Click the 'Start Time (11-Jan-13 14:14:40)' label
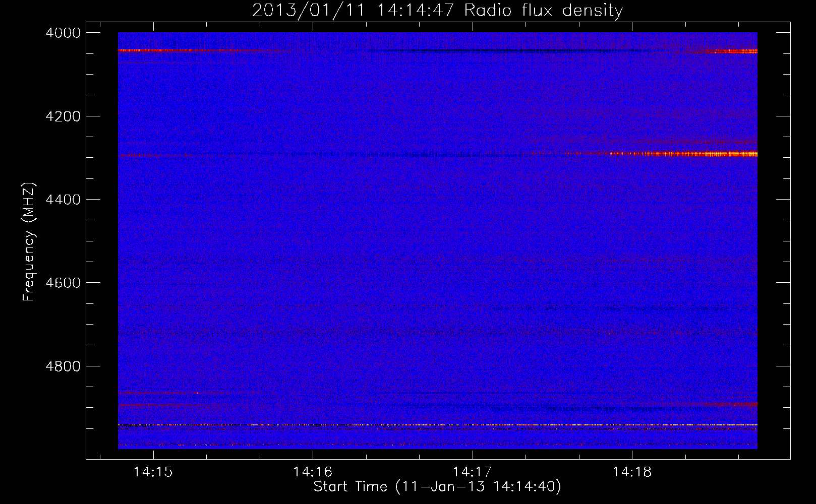Viewport: 816px width, 504px height. point(437,487)
